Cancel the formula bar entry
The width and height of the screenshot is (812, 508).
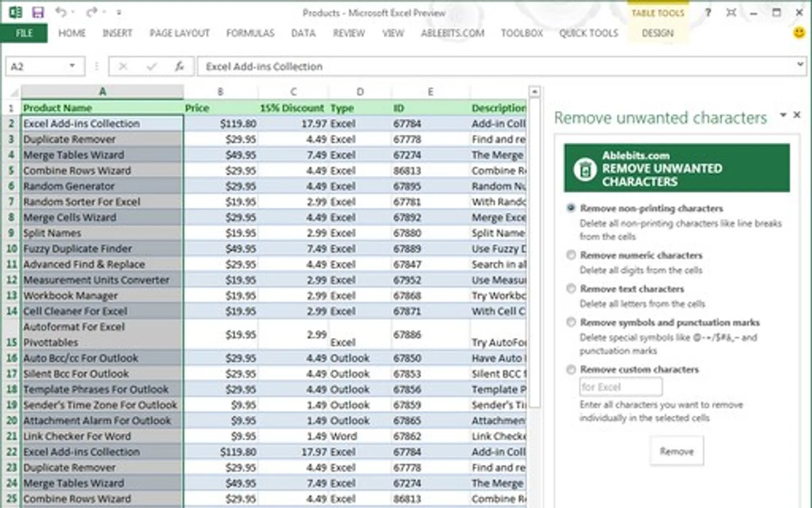tap(123, 66)
